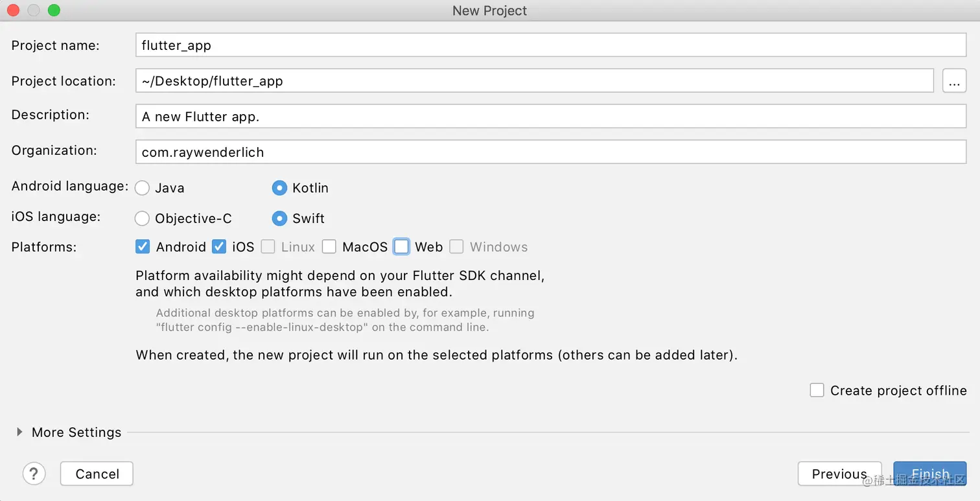
Task: Uncheck the iOS platform checkbox
Action: 219,247
